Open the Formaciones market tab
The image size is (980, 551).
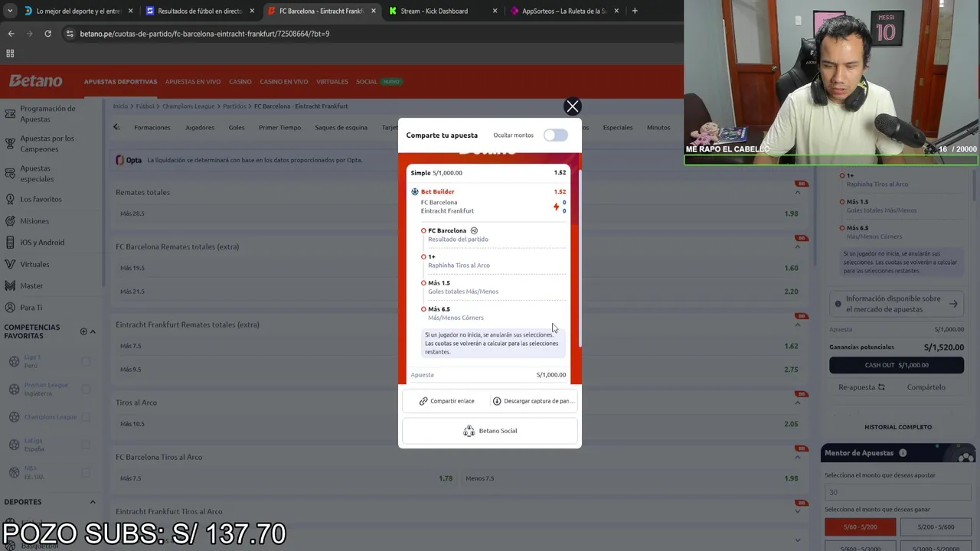[x=152, y=128]
